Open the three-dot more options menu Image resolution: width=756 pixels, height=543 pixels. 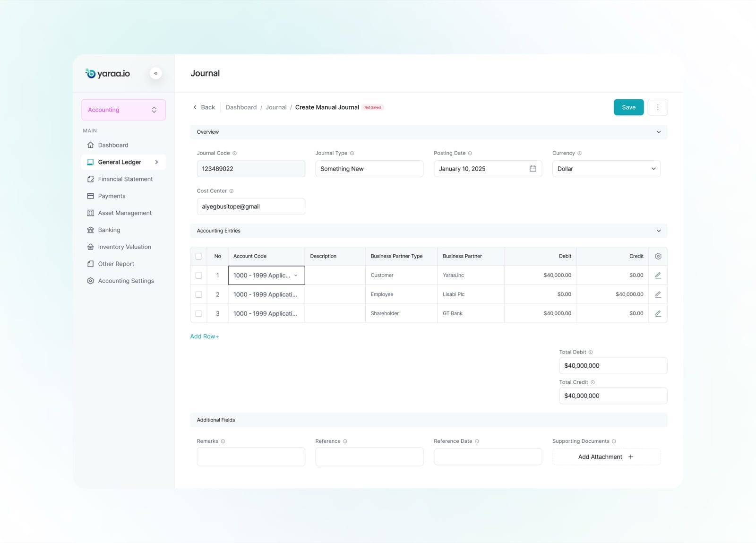point(657,107)
